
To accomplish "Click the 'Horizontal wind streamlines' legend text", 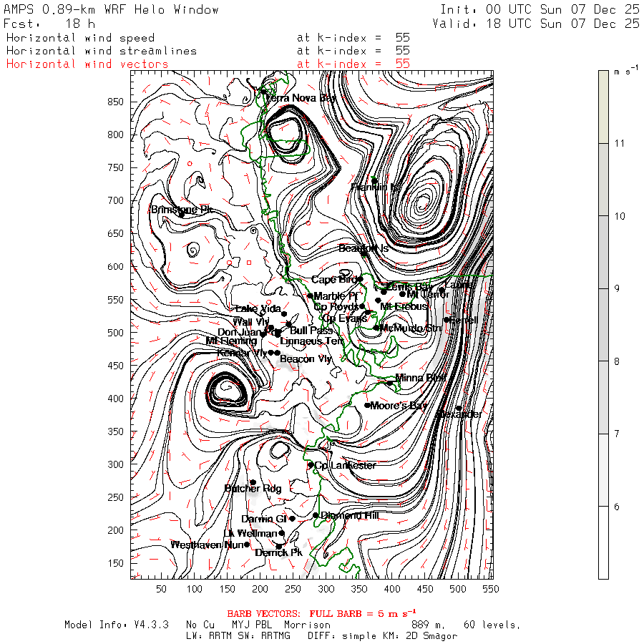I will tap(102, 51).
